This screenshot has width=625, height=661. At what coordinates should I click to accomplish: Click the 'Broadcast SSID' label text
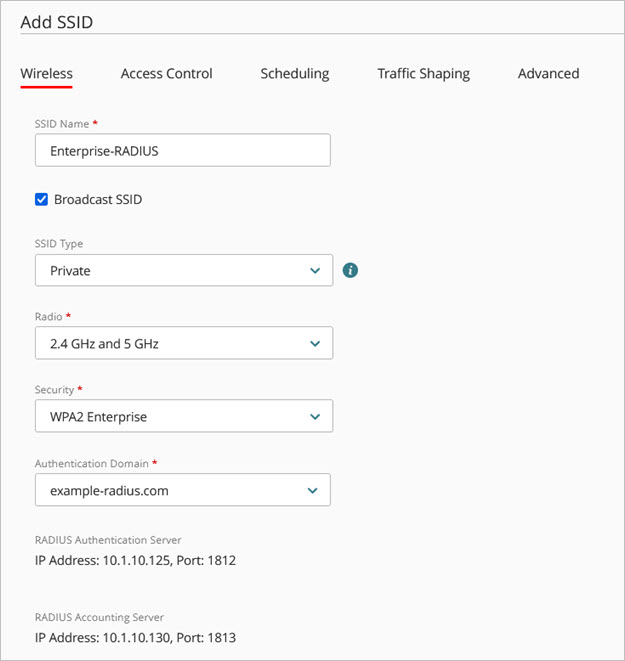click(x=98, y=199)
